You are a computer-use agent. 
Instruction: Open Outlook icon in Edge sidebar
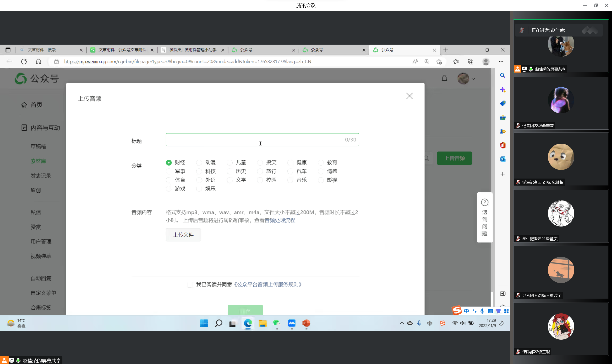[x=503, y=159]
